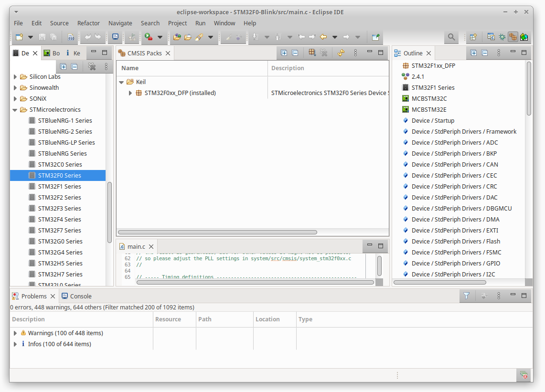Switch to the C/C++ perspective
545x392 pixels.
tap(491, 36)
